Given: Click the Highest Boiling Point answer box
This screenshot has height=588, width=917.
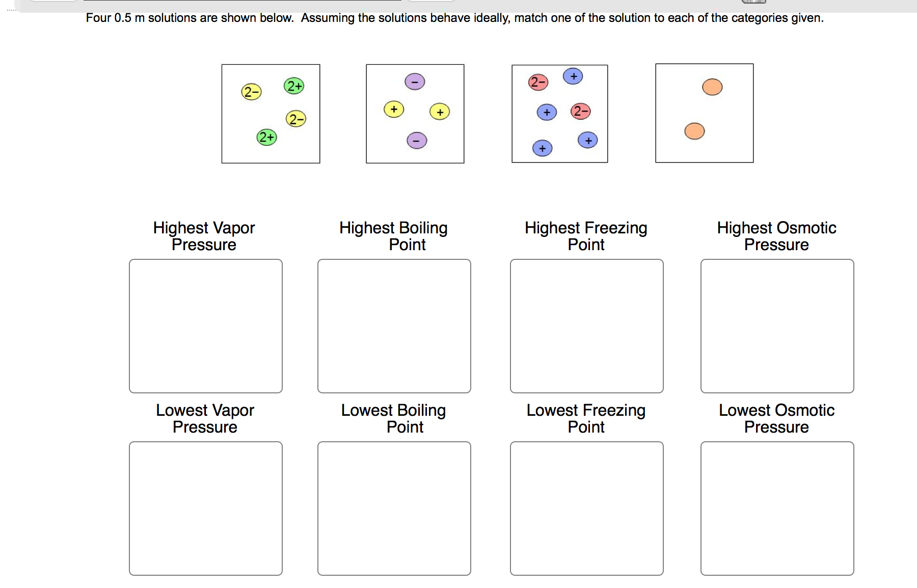Looking at the screenshot, I should 394,326.
